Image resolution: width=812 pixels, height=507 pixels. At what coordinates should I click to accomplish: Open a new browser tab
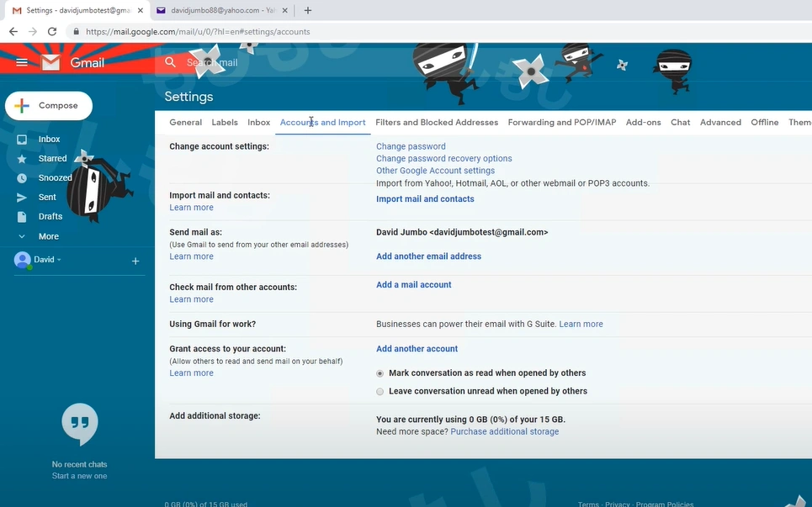pyautogui.click(x=308, y=10)
